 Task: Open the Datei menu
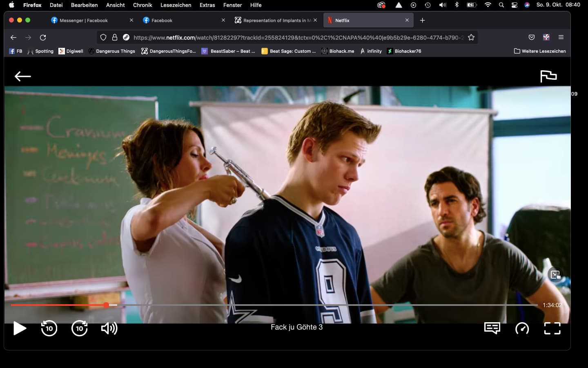(56, 5)
